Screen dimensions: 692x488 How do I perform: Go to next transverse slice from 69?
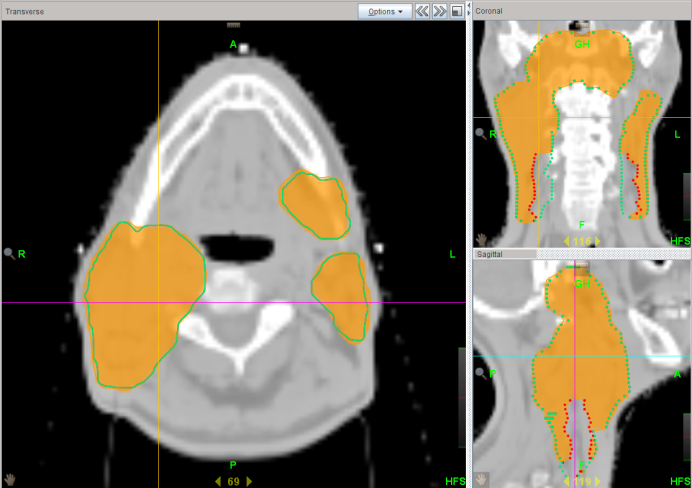[249, 481]
